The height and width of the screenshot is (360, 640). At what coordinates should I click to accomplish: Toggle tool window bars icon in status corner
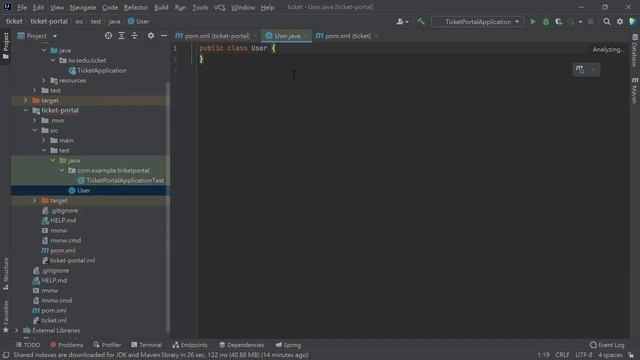pos(6,355)
